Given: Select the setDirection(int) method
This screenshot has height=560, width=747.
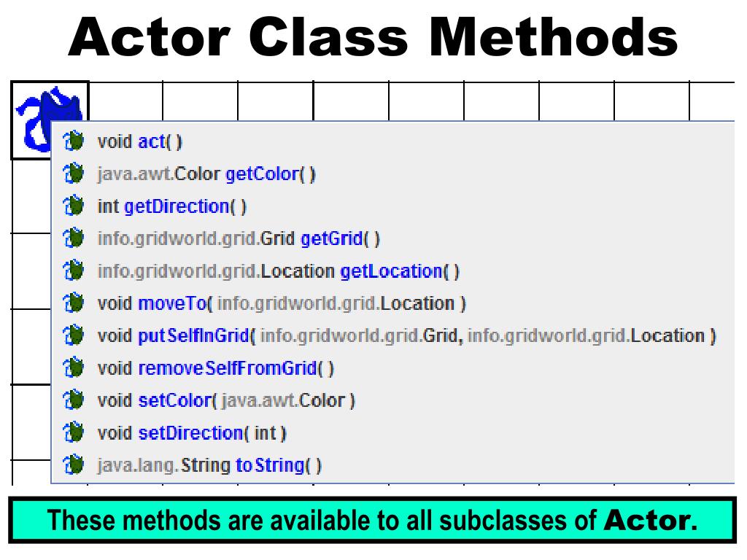Looking at the screenshot, I should (393, 432).
